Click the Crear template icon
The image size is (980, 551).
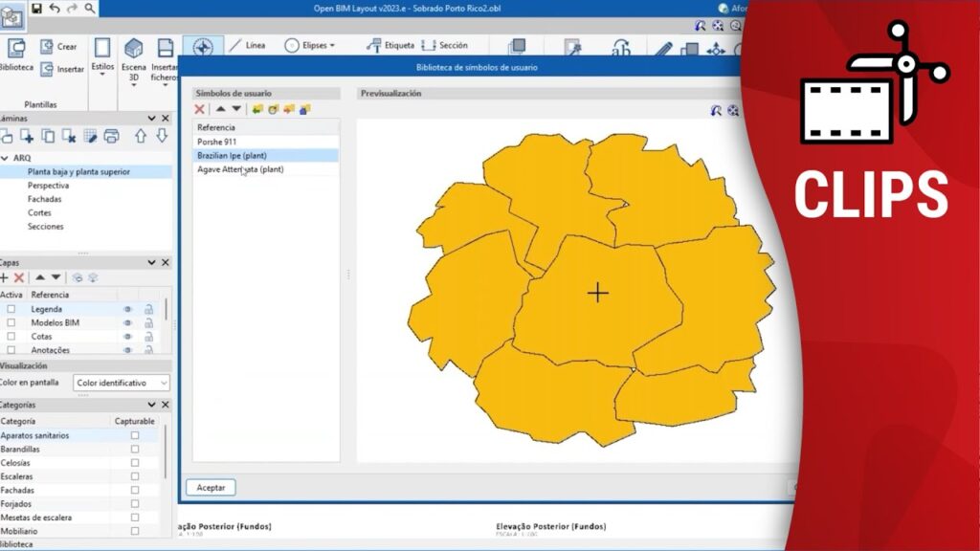[58, 46]
